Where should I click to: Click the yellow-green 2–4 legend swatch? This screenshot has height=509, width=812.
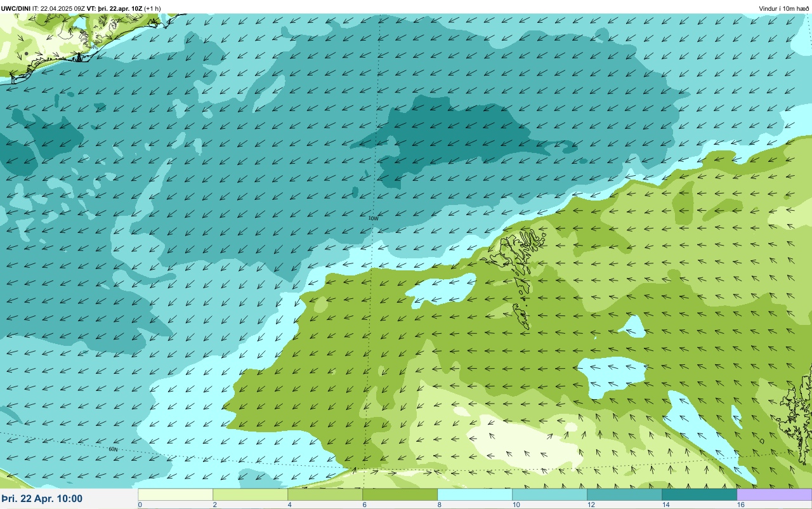(250, 494)
